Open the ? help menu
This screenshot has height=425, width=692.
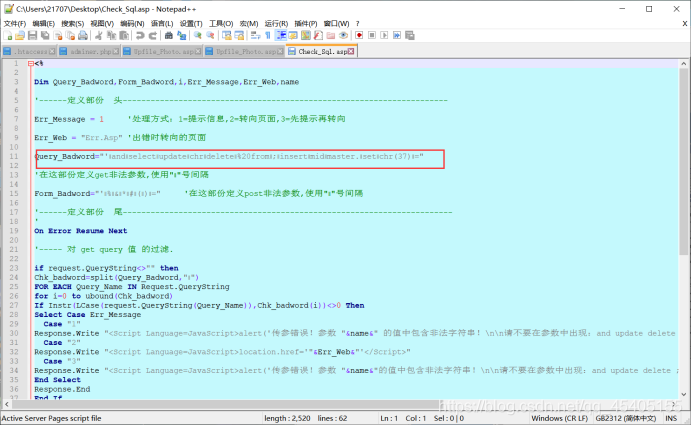tap(357, 23)
